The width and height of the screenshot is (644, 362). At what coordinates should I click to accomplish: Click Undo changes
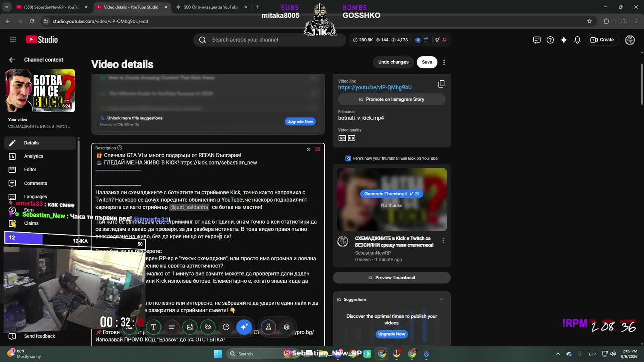click(x=393, y=62)
